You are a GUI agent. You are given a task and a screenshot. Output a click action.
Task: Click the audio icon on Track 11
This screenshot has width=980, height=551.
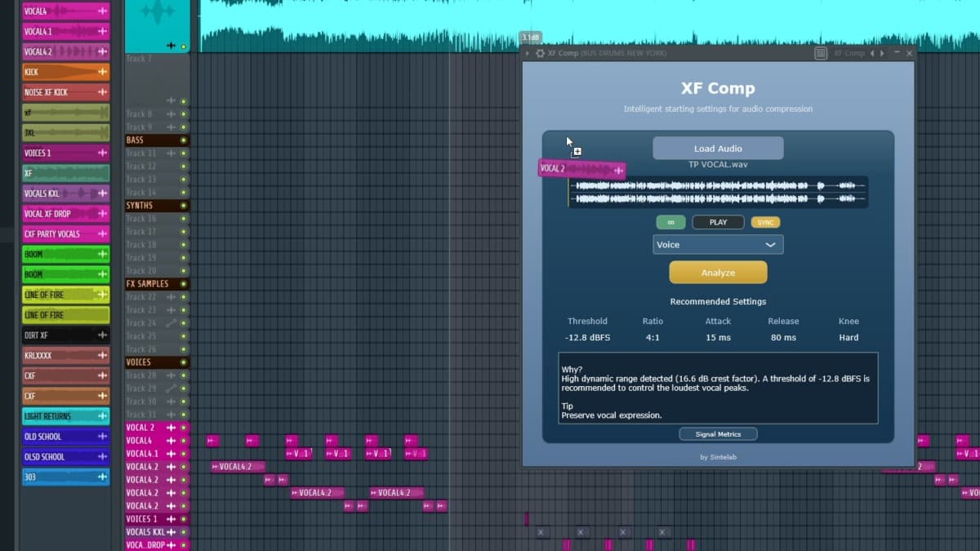(x=171, y=153)
